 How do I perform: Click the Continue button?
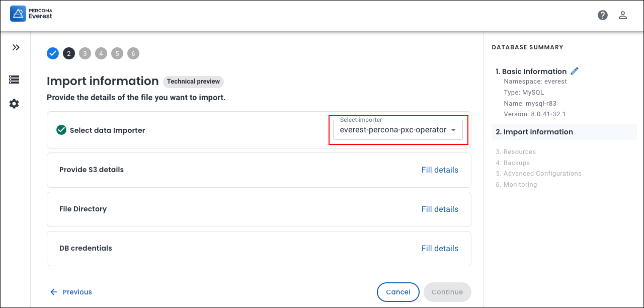pyautogui.click(x=447, y=292)
